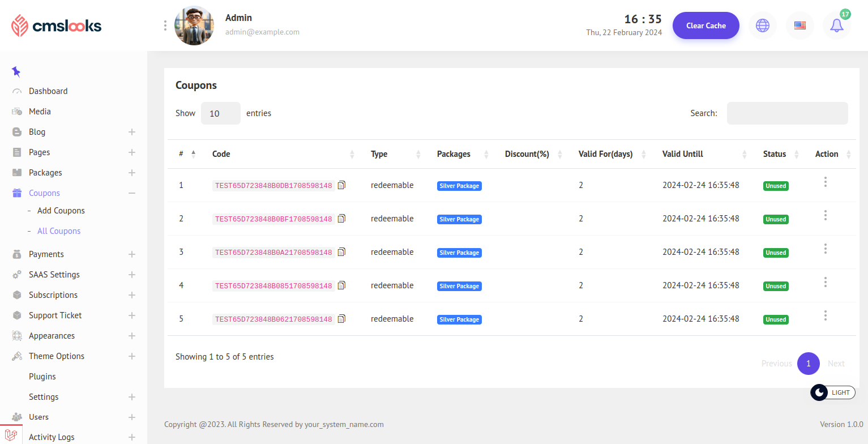
Task: Click the pin icon in the sidebar
Action: point(16,72)
